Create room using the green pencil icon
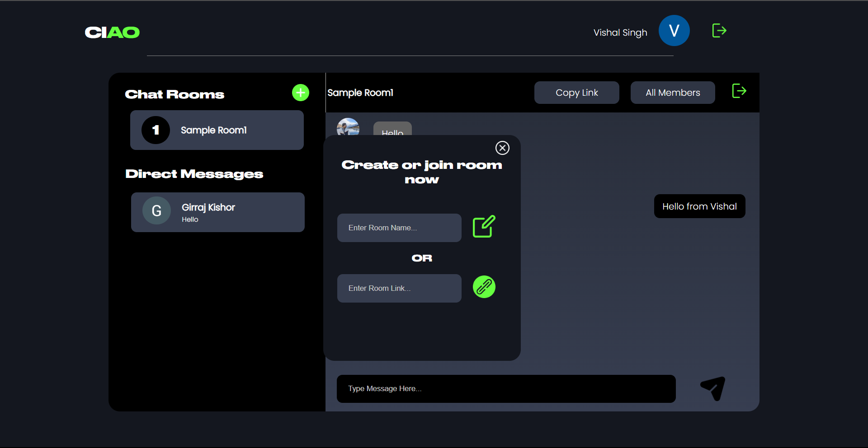 [483, 227]
